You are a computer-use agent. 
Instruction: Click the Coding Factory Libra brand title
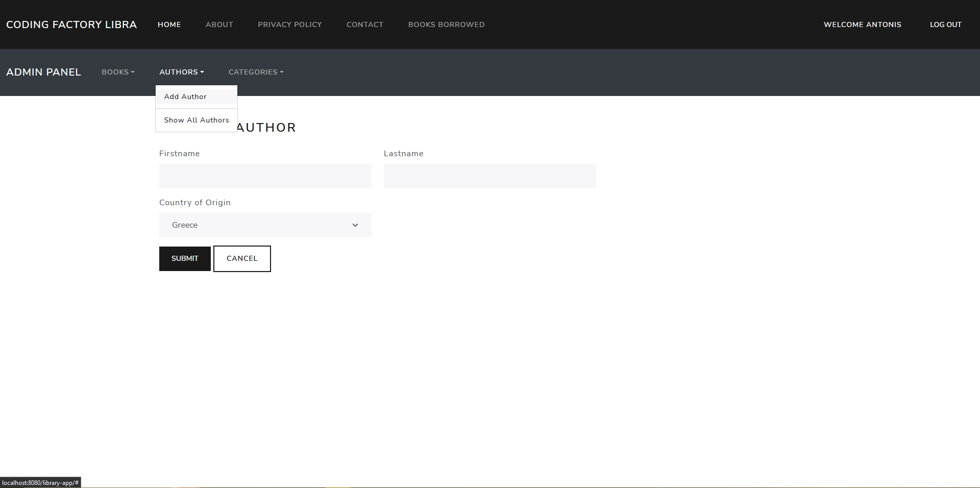[x=71, y=25]
